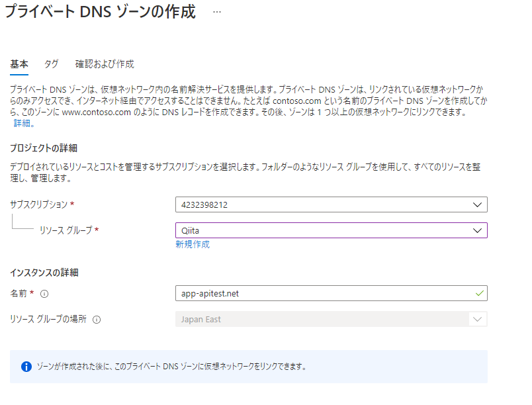Click the info icon next to リソース グループの場所

pos(97,320)
